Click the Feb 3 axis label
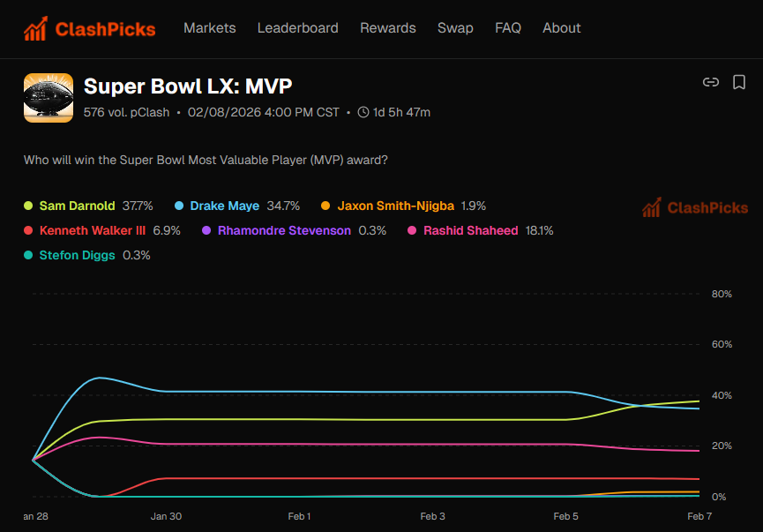 pyautogui.click(x=432, y=516)
